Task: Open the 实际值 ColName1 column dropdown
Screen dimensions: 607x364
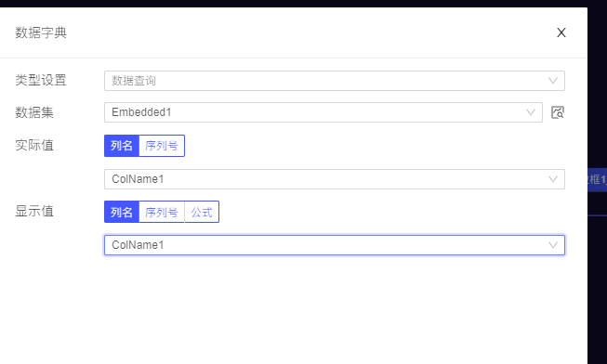Action: point(335,179)
